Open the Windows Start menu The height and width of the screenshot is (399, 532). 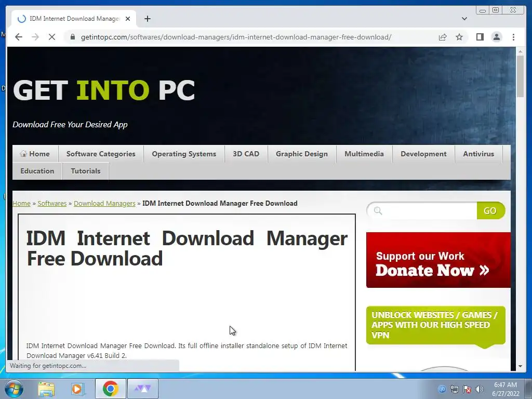coord(14,389)
